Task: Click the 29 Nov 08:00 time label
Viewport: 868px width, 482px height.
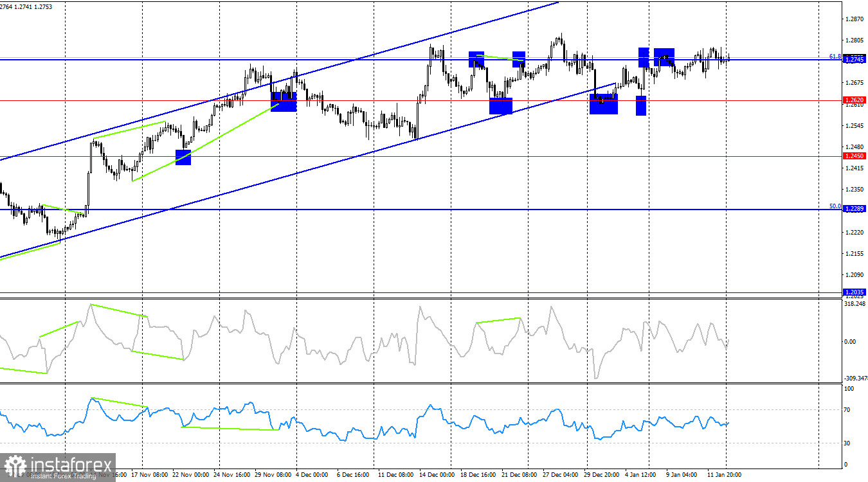Action: 274,475
